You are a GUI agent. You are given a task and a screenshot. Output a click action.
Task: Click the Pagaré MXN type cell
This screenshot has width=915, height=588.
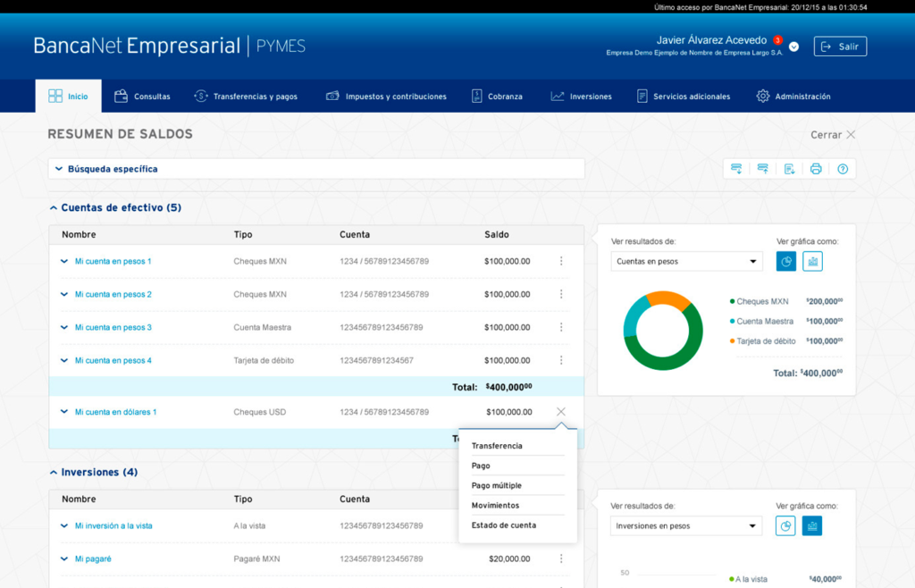256,559
